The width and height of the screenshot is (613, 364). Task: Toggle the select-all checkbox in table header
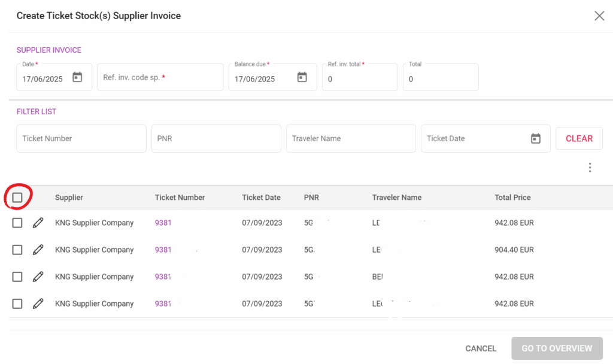point(17,198)
